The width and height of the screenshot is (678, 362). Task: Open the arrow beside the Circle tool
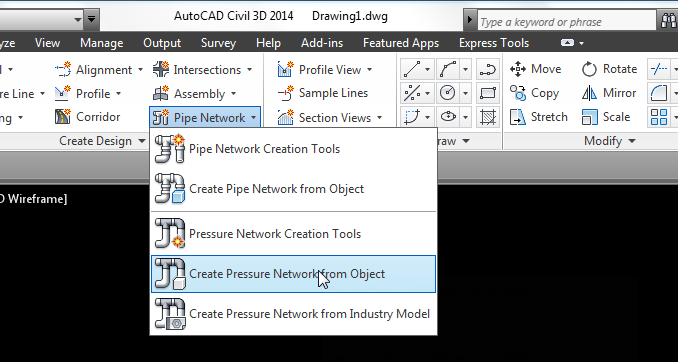click(x=465, y=93)
